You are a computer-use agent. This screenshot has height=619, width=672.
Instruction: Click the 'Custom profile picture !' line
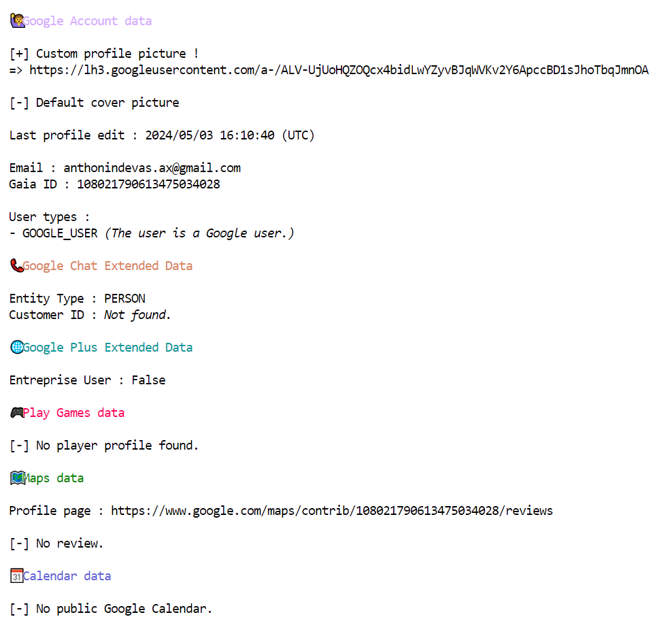104,54
